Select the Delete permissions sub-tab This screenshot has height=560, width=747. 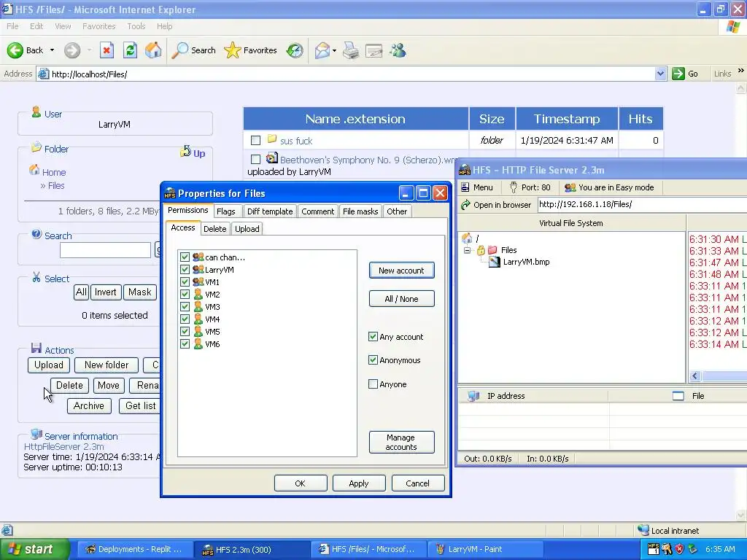click(215, 229)
